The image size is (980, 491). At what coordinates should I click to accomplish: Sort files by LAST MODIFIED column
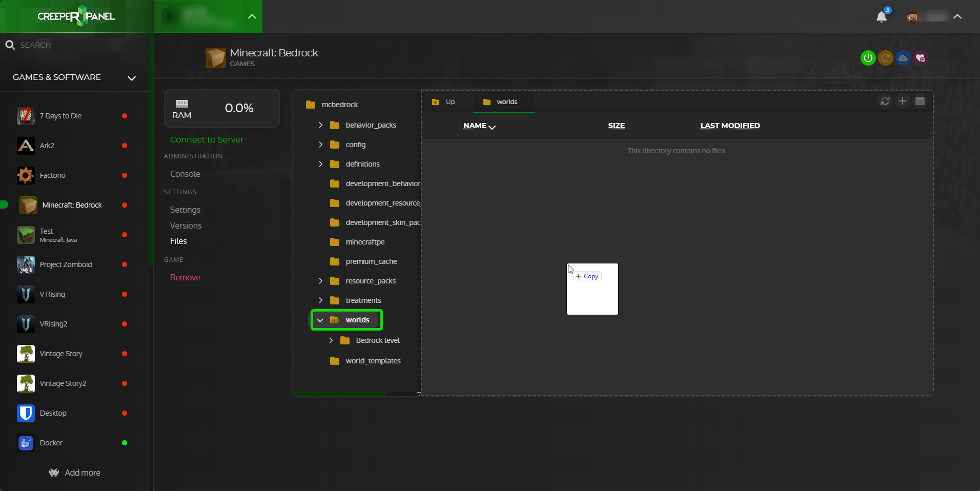pyautogui.click(x=730, y=126)
